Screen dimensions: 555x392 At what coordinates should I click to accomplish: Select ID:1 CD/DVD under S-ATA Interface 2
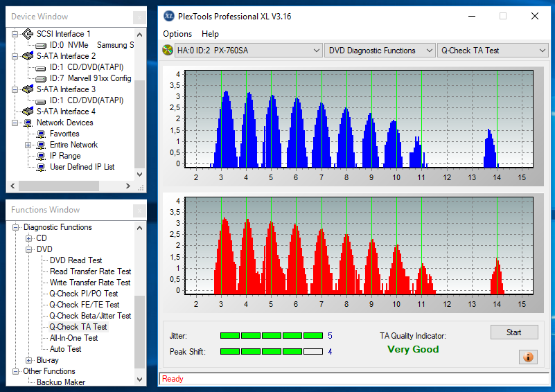click(x=87, y=67)
